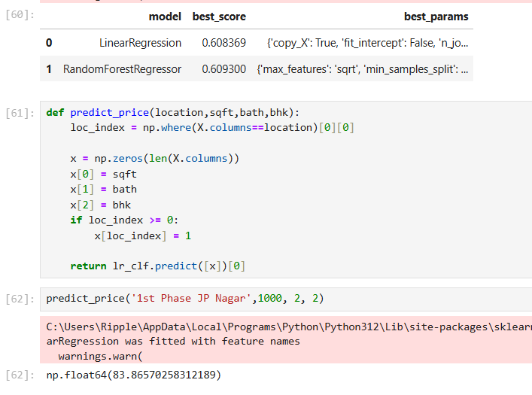Click the '1st Phase JP Nagar' string
Image resolution: width=532 pixels, height=395 pixels.
click(191, 298)
